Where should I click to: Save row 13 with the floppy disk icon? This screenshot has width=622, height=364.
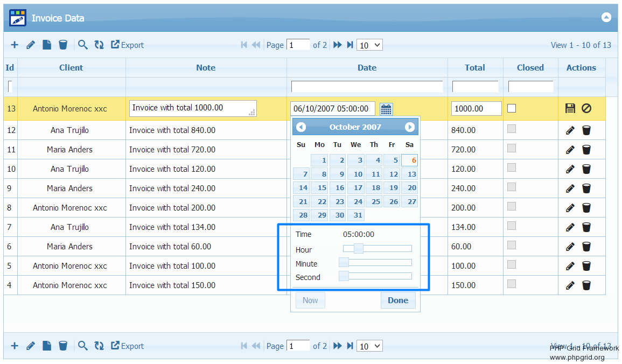tap(570, 108)
